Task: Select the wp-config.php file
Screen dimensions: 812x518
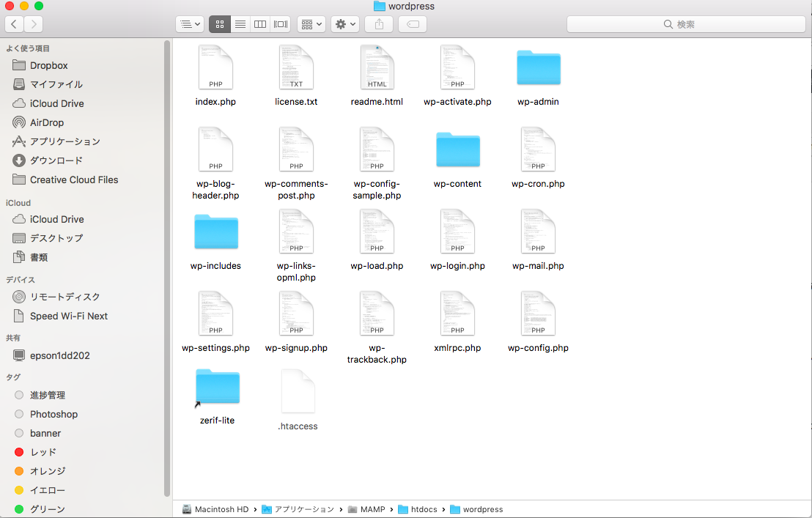Action: [x=538, y=313]
